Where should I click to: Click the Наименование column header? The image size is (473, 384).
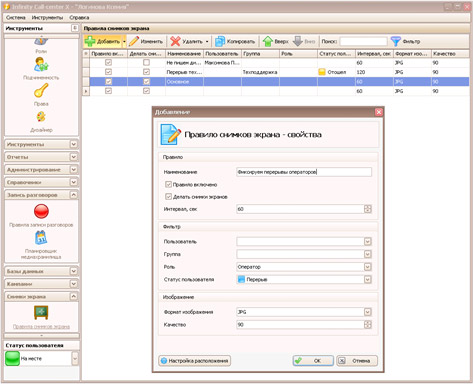coord(184,54)
